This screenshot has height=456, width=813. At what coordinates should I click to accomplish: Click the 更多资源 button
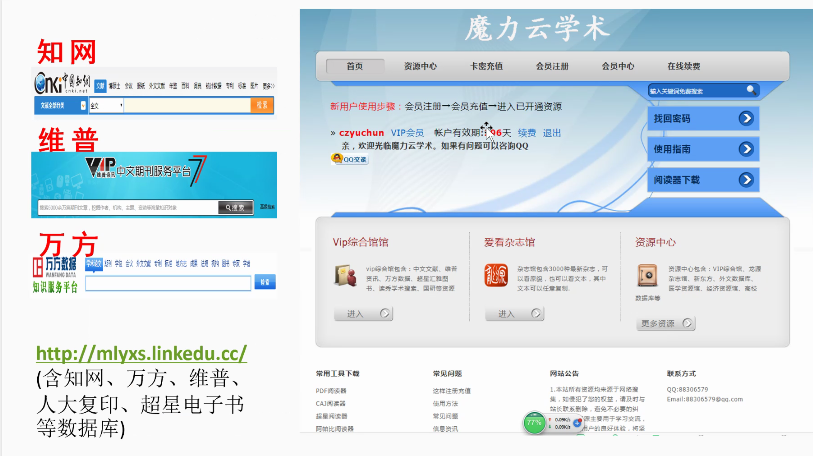666,323
